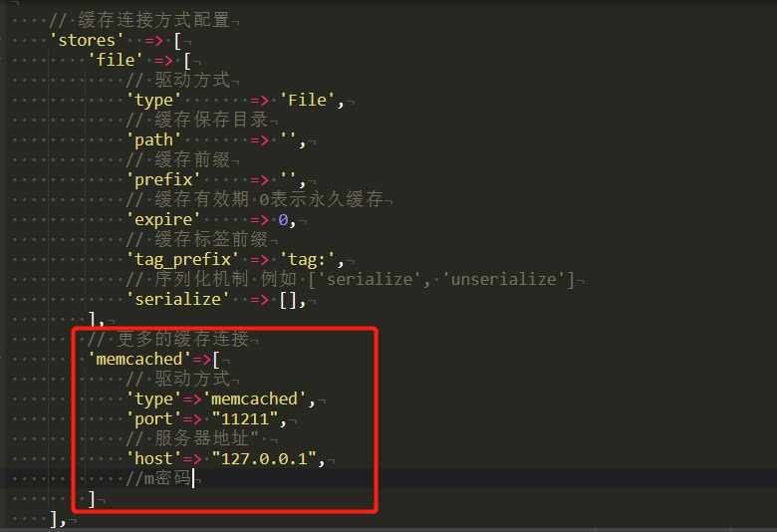Click the 'serialize' key
The height and width of the screenshot is (532, 777).
click(177, 300)
